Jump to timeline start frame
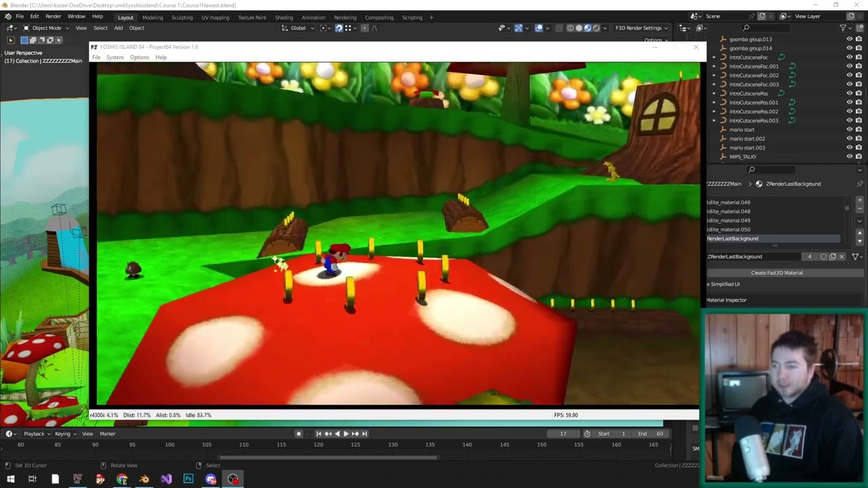 tap(319, 434)
